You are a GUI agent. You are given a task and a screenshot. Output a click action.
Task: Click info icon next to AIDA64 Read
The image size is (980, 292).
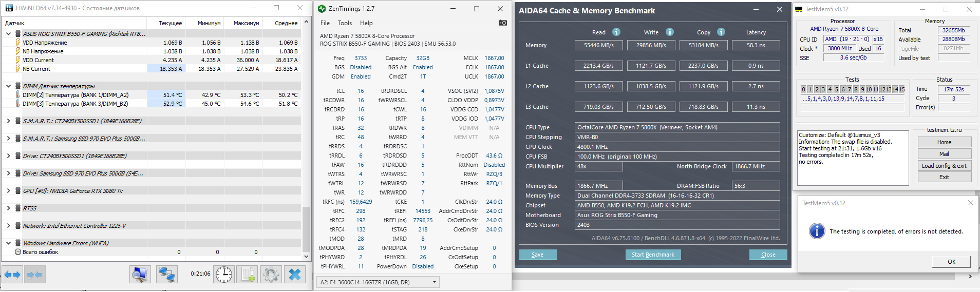point(616,32)
